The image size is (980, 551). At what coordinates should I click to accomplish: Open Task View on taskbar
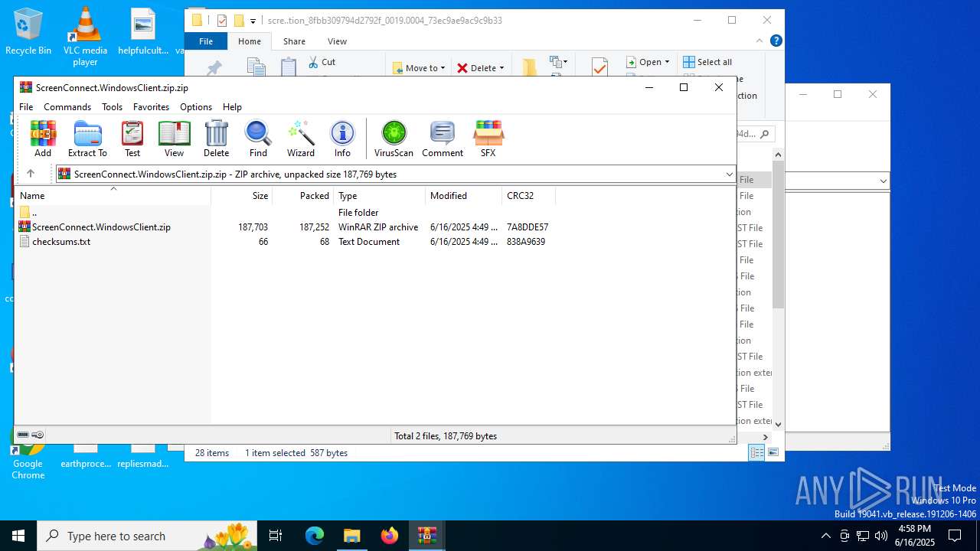(276, 536)
